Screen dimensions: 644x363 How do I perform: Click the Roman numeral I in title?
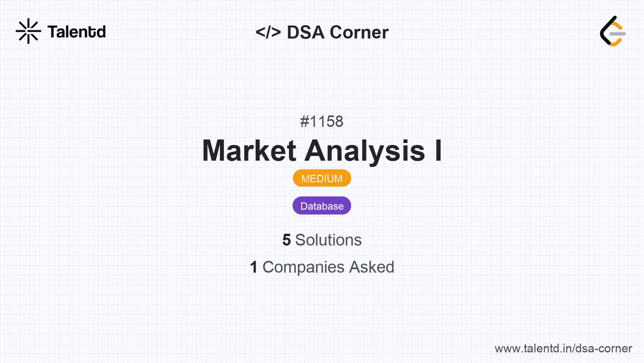(438, 151)
